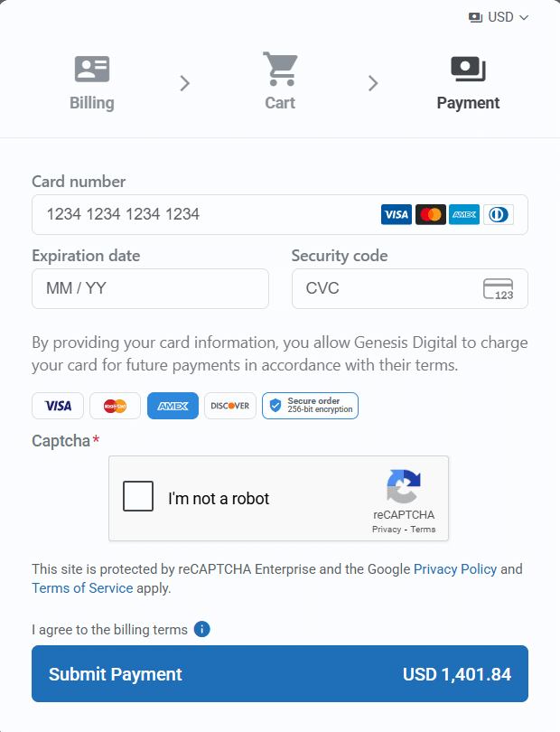560x732 pixels.
Task: Check the I'm not a robot box
Action: pos(138,495)
